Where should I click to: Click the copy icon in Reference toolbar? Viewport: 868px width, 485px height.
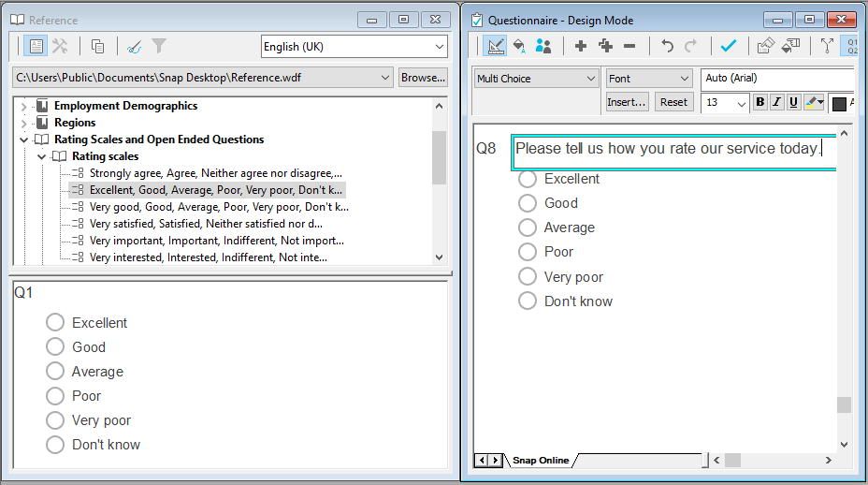[x=97, y=47]
